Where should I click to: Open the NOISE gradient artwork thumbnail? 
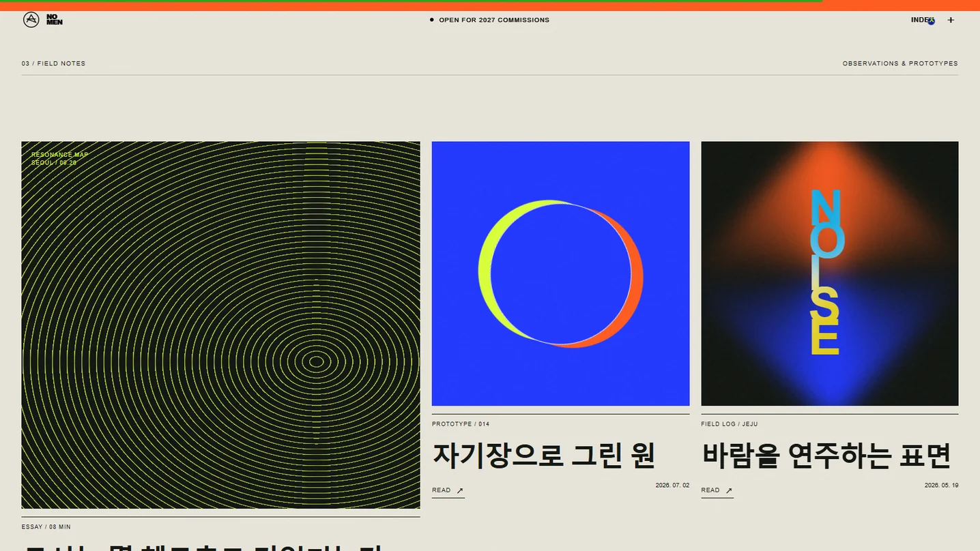(829, 273)
